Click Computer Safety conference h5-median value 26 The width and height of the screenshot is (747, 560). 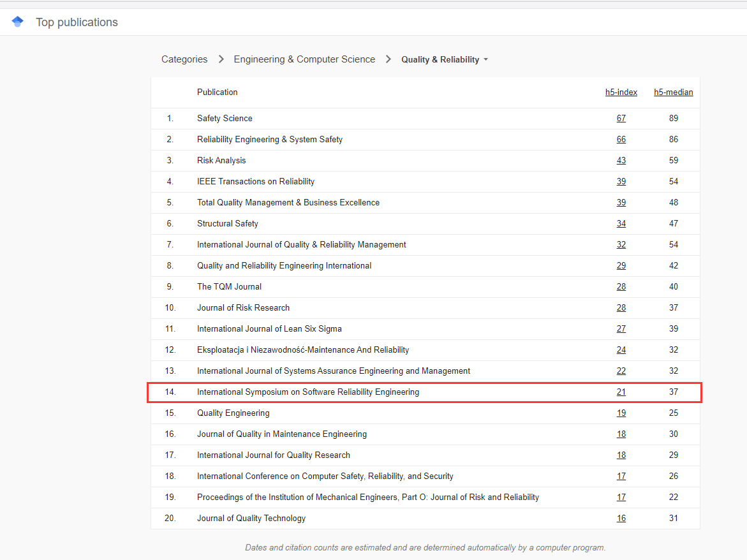[x=673, y=476]
